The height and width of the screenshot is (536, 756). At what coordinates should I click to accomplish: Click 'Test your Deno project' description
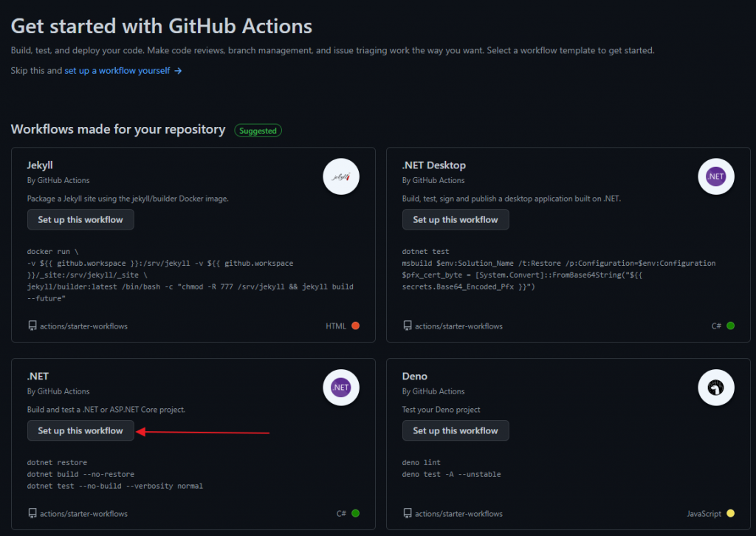click(441, 410)
